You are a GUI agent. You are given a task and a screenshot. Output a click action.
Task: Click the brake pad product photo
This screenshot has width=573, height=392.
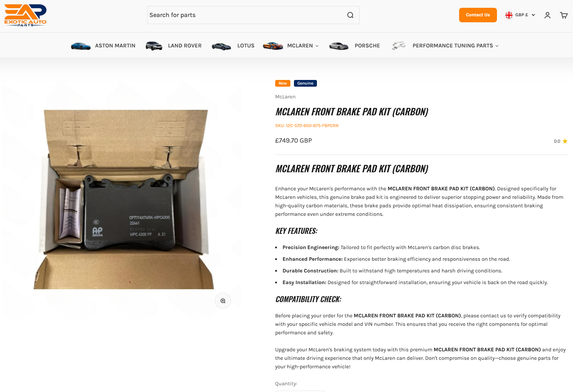coord(124,199)
